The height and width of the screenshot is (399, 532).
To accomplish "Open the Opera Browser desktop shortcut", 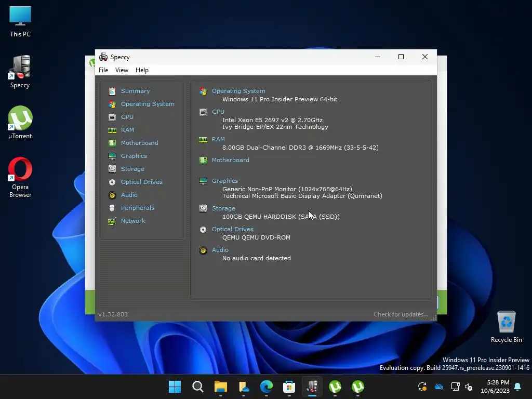I will [x=20, y=178].
